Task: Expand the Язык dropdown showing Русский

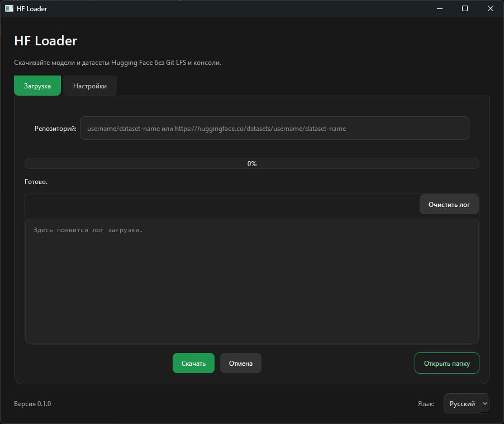Action: 466,403
